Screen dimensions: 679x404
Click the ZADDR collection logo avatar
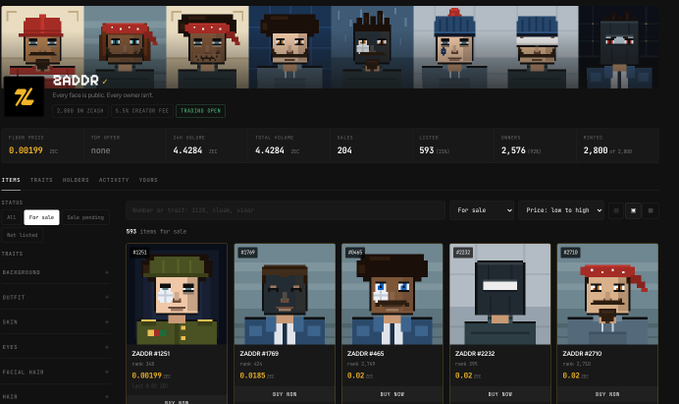(24, 97)
